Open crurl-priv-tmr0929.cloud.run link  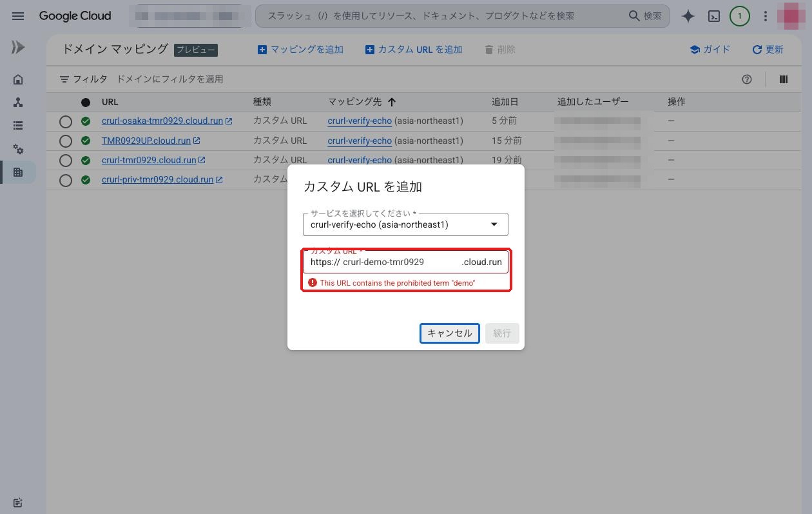[157, 179]
